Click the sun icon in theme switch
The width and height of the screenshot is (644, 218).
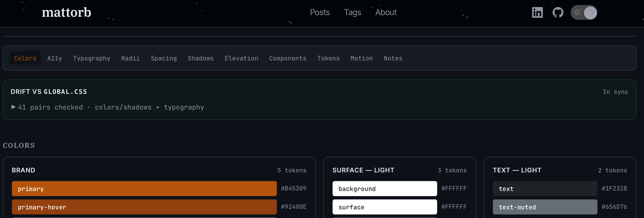(x=577, y=12)
